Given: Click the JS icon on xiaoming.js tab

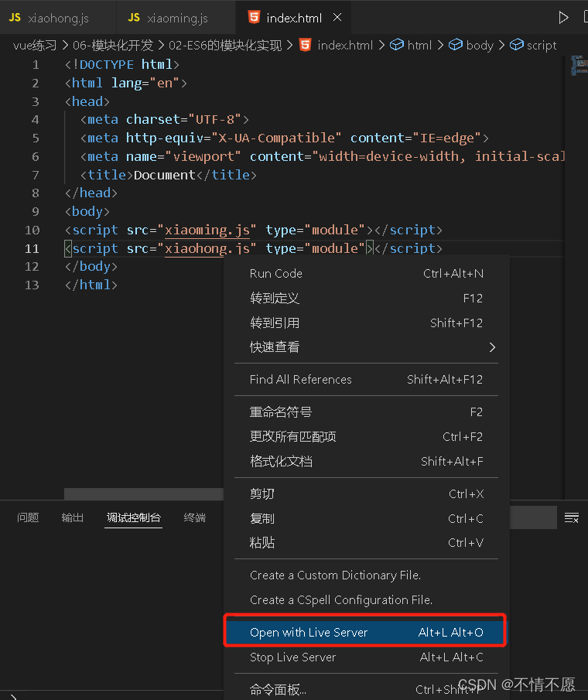Looking at the screenshot, I should point(134,18).
